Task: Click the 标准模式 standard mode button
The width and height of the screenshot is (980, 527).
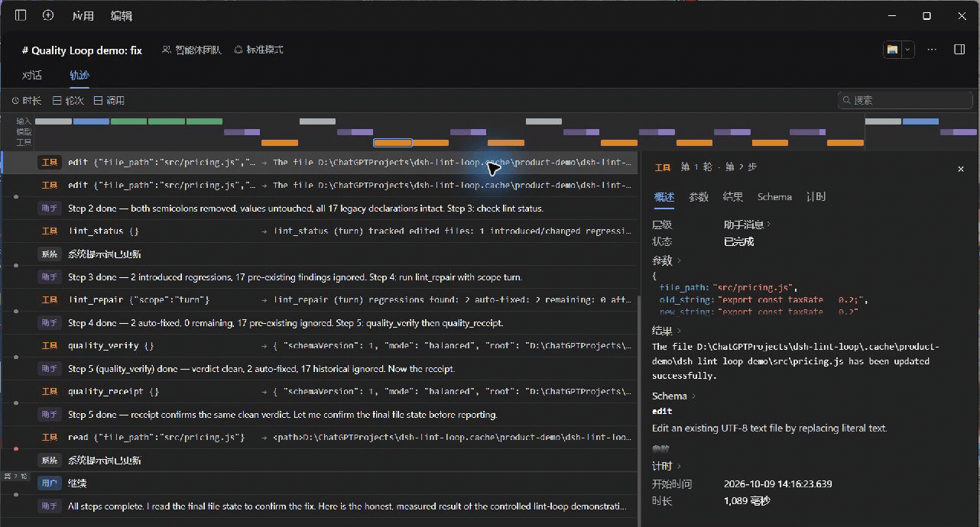Action: pos(258,50)
